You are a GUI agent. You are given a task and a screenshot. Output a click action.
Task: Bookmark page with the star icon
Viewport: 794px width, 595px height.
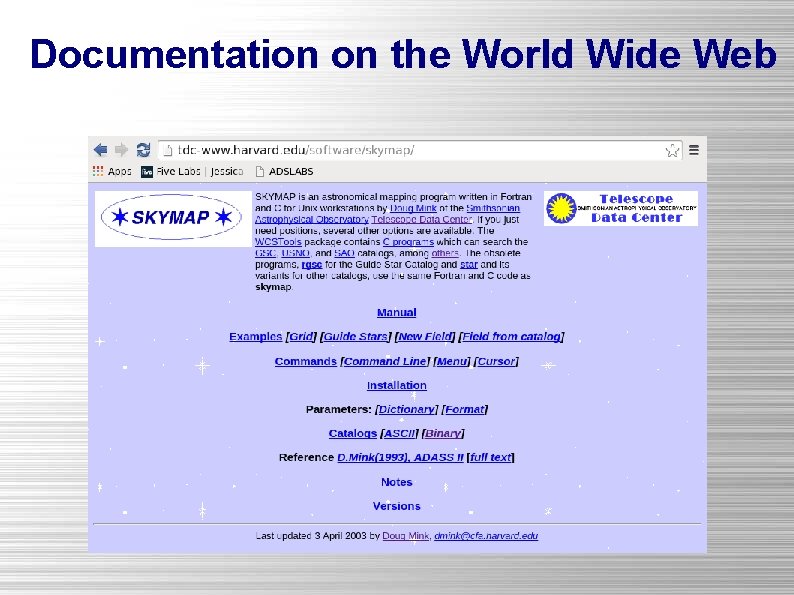(x=672, y=150)
